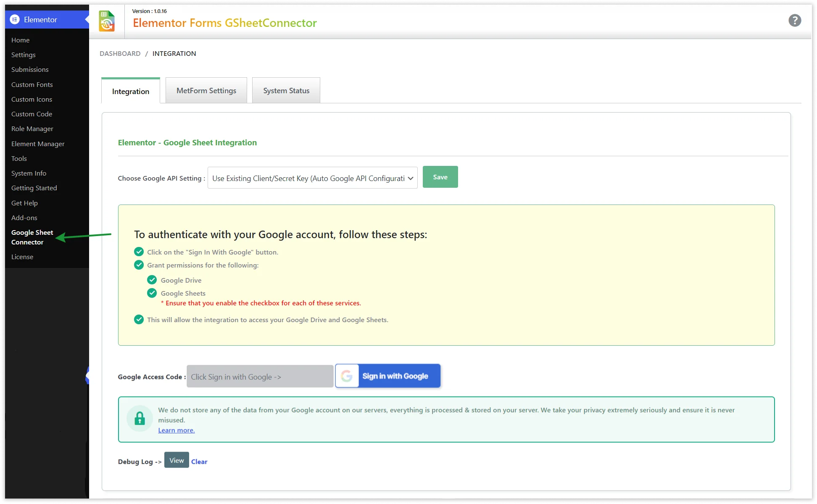Click the first step's green check icon

pos(139,252)
